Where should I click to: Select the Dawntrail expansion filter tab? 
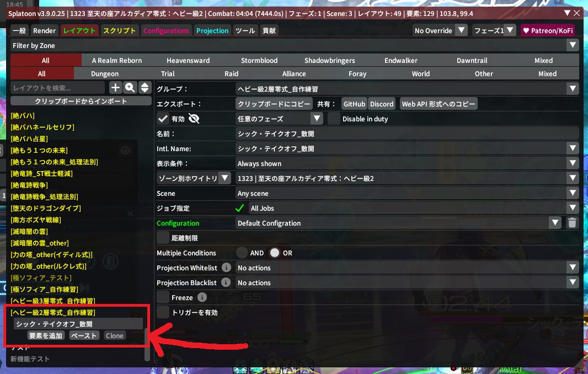coord(472,61)
